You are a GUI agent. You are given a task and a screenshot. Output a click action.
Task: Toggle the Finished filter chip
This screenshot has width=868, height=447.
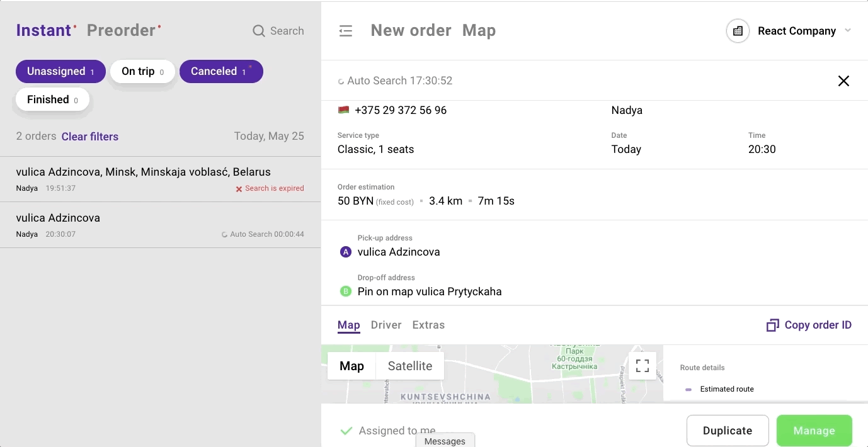tap(52, 100)
